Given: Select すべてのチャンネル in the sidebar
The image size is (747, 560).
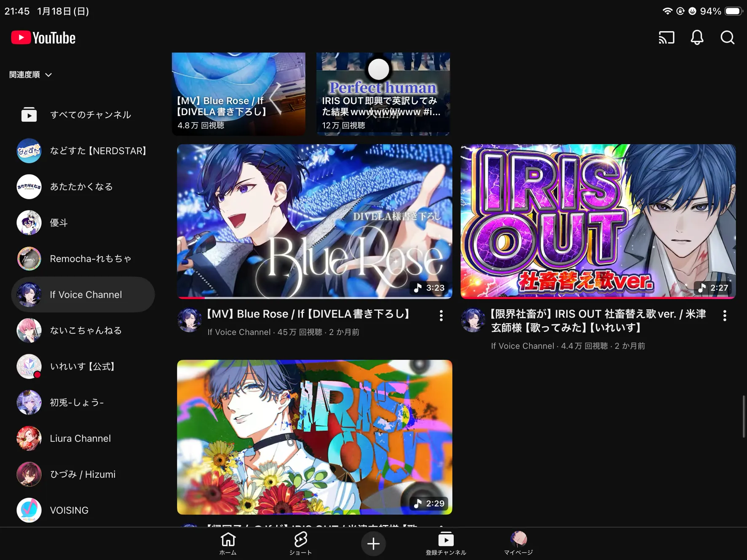Looking at the screenshot, I should [x=83, y=115].
